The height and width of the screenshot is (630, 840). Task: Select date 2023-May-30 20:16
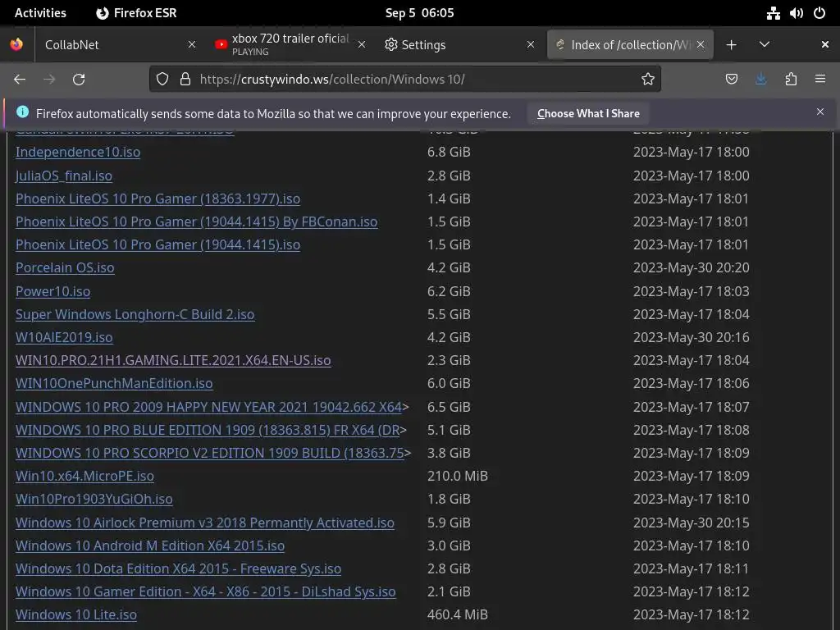click(x=691, y=337)
